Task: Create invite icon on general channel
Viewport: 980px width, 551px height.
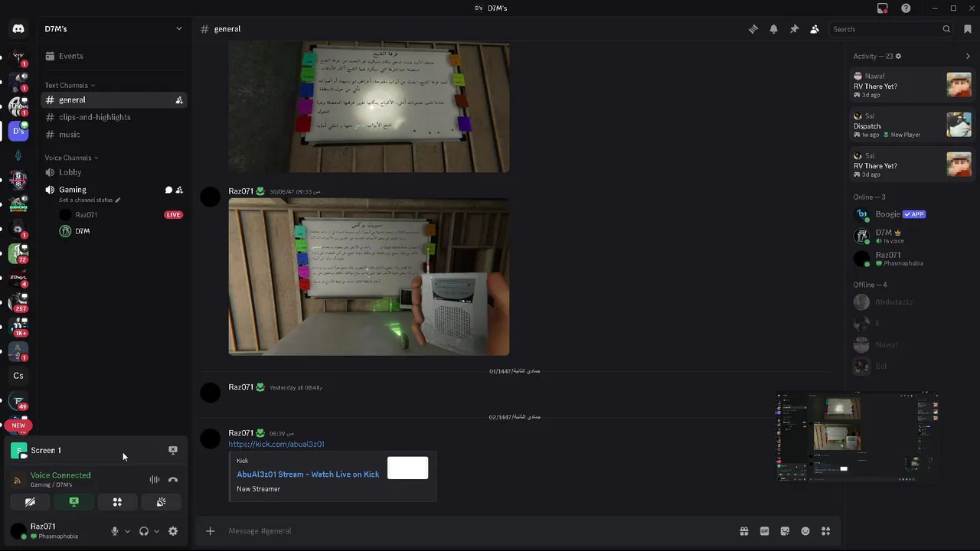Action: pos(179,100)
